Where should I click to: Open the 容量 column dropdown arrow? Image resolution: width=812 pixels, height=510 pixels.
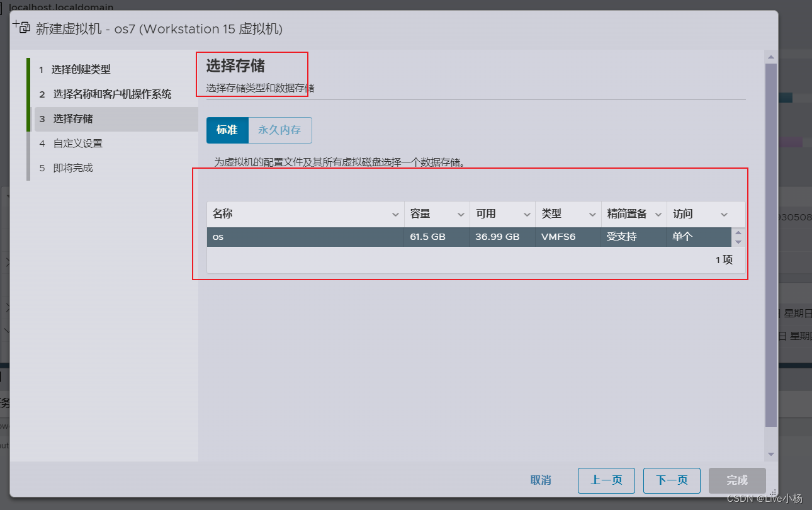click(x=461, y=215)
